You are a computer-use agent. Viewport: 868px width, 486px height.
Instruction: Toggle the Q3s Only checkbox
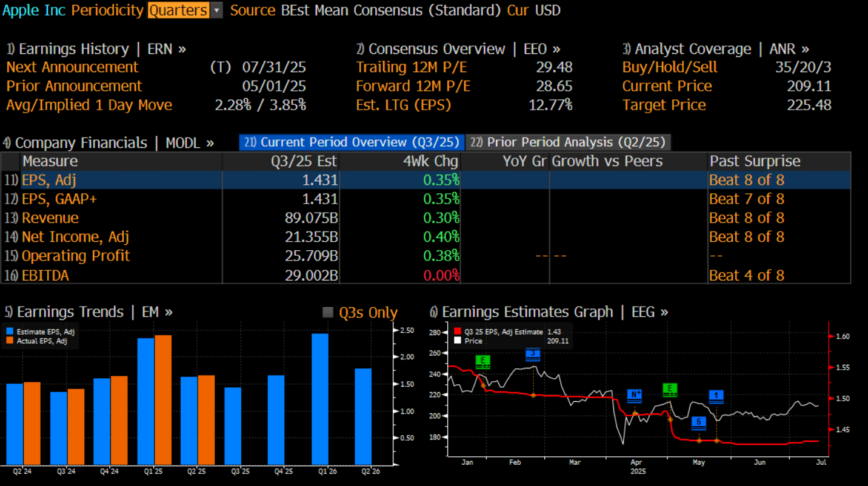tap(328, 313)
